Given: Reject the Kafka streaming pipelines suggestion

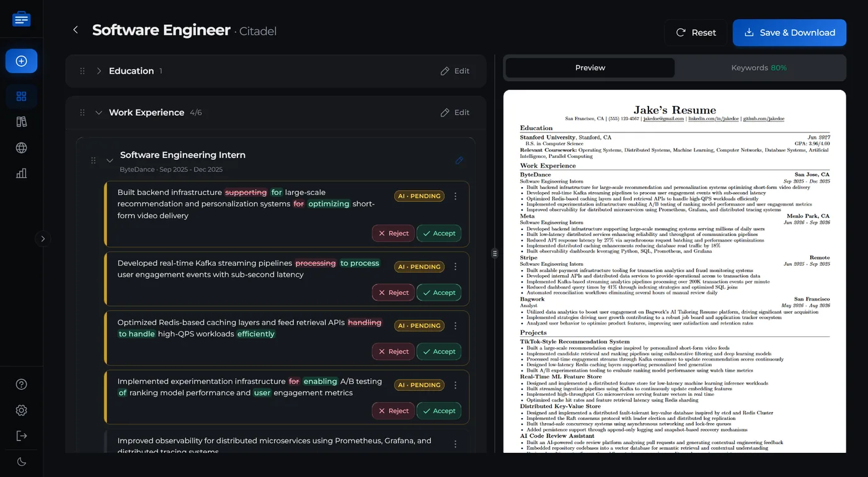Looking at the screenshot, I should point(393,293).
